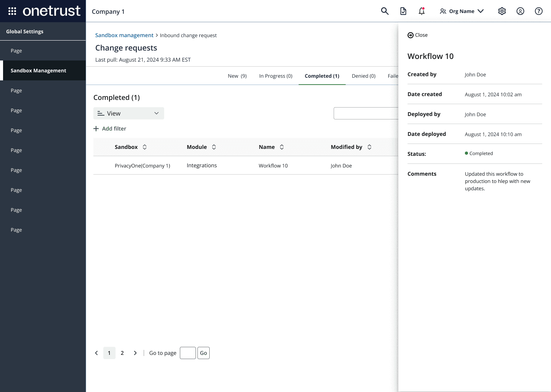
Task: Open the View dropdown
Action: point(129,113)
